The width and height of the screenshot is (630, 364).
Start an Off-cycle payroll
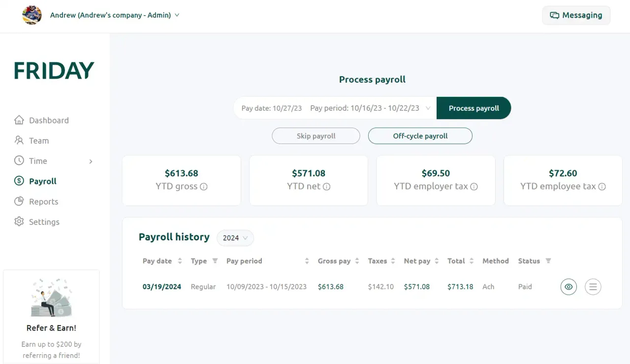(x=420, y=136)
